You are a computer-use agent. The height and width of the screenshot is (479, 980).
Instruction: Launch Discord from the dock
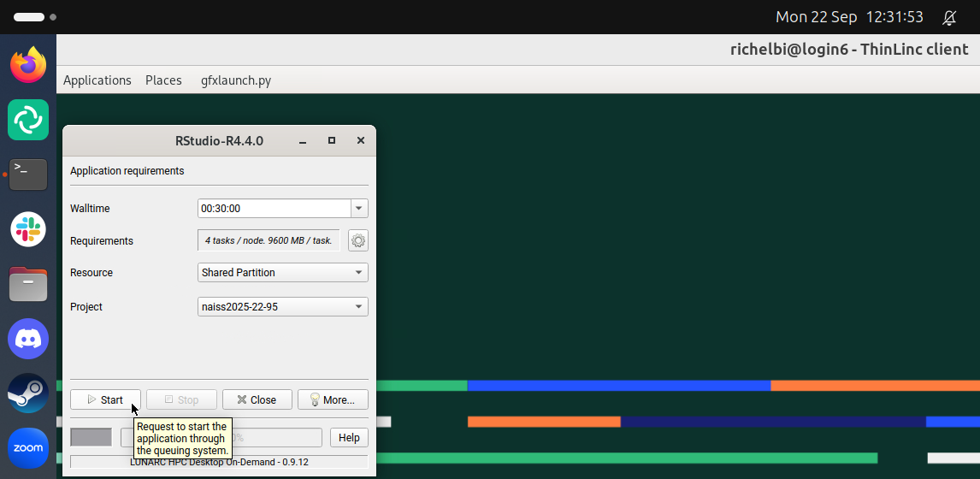pyautogui.click(x=28, y=339)
